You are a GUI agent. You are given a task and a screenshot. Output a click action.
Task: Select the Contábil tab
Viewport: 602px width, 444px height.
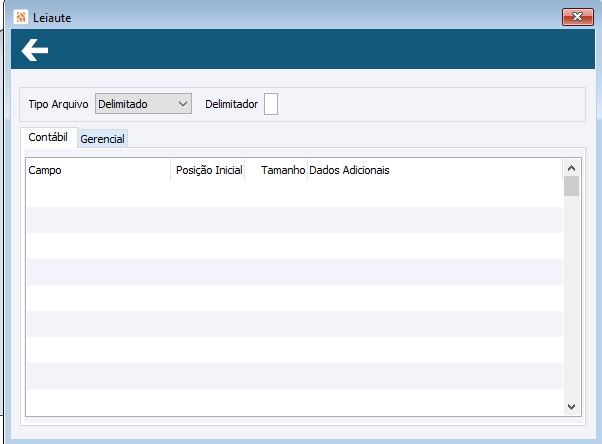pyautogui.click(x=48, y=137)
